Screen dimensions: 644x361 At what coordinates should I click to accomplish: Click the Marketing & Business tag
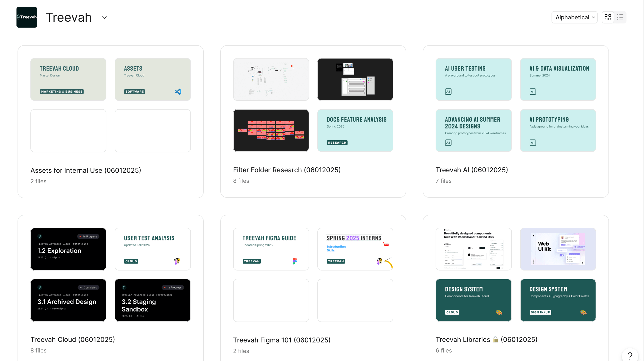[x=62, y=92]
